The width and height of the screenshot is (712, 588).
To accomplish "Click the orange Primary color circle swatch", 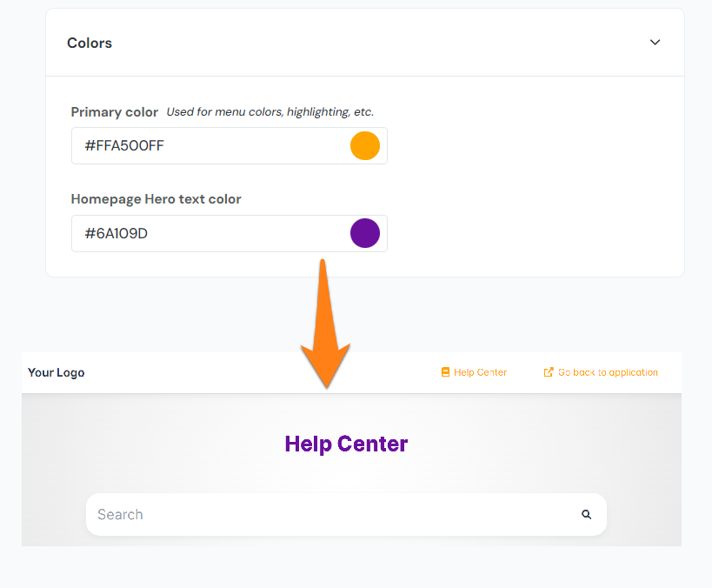I will click(x=365, y=145).
